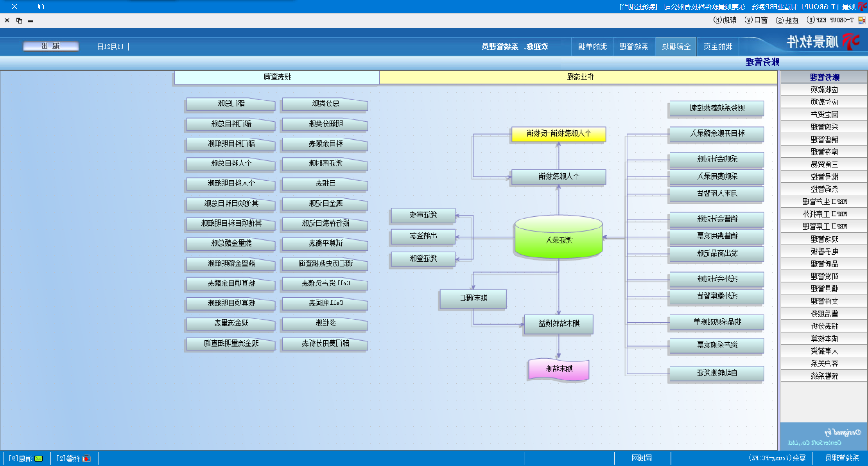Select 库存管理 in module sidebar
This screenshot has width=868, height=466.
(824, 152)
